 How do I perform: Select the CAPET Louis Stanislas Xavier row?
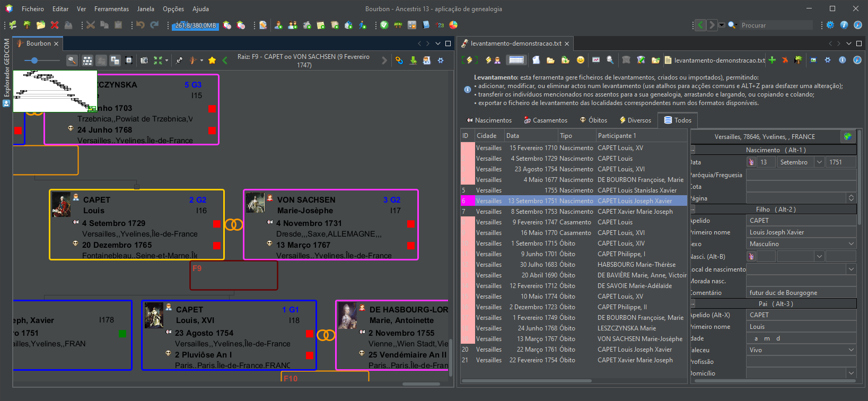[x=574, y=190]
